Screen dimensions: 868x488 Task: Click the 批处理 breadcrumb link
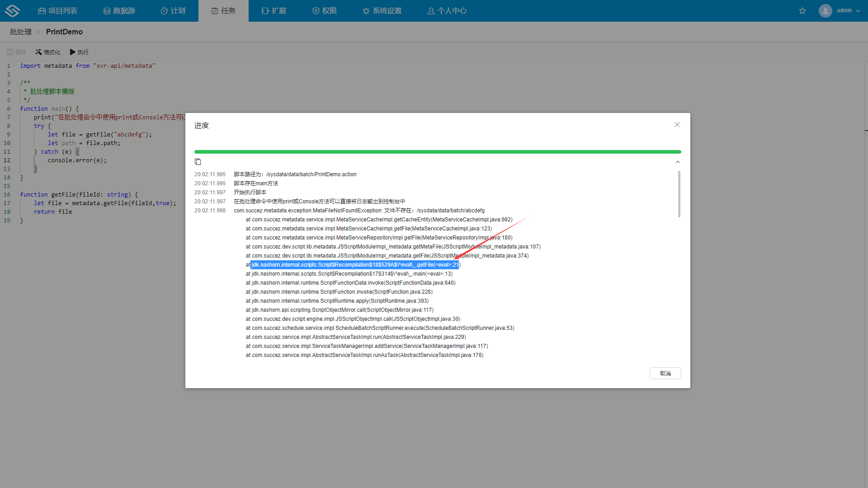point(21,32)
